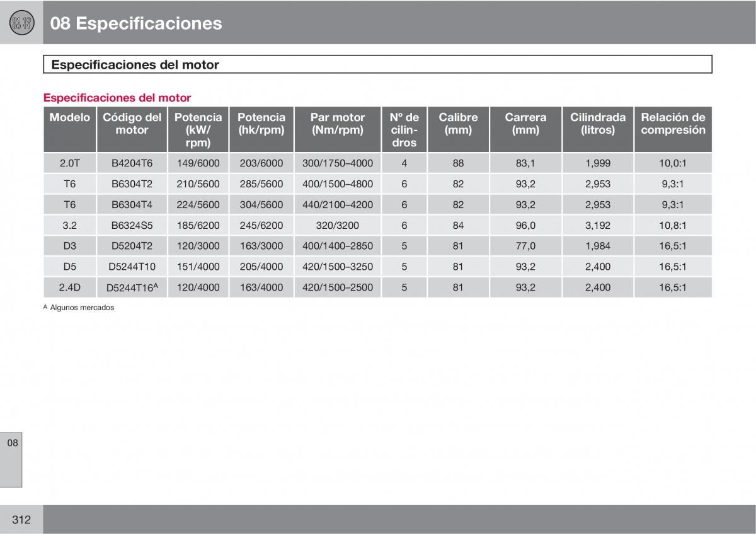Click the '3.2' model cell
Viewport: 756px width, 534px height.
click(69, 225)
